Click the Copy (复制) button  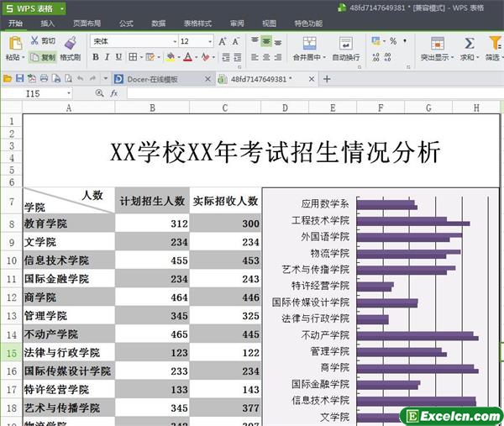[44, 57]
